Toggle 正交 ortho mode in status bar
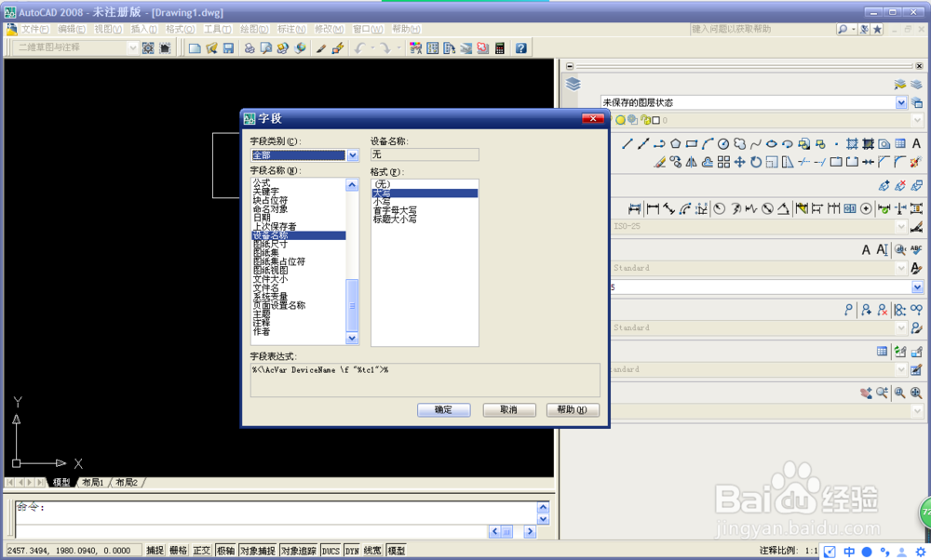931x560 pixels. [201, 551]
